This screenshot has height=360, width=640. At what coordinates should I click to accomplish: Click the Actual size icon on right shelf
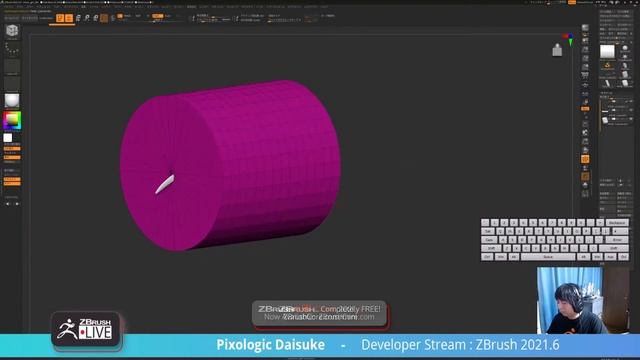585,58
